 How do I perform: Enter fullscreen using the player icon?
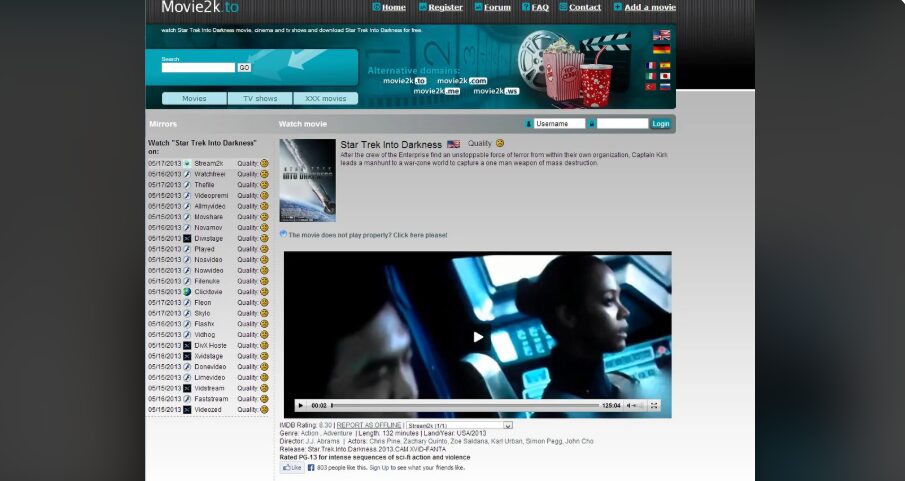click(654, 406)
